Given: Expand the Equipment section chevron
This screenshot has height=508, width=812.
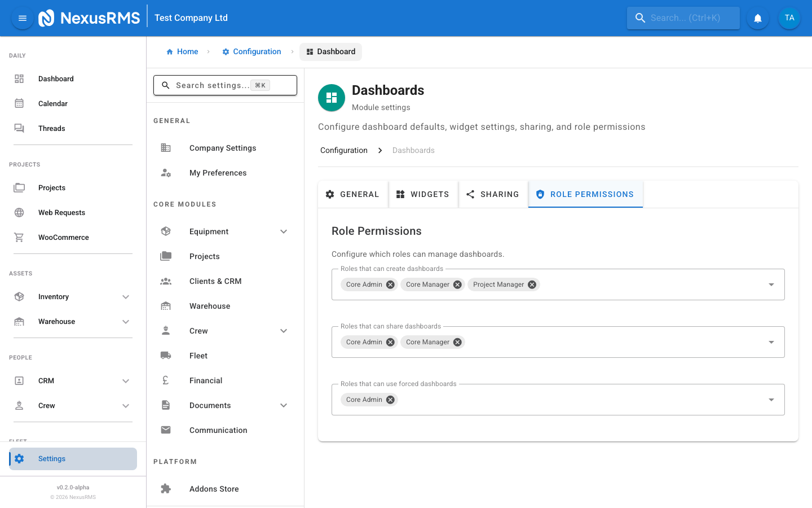Looking at the screenshot, I should 284,231.
